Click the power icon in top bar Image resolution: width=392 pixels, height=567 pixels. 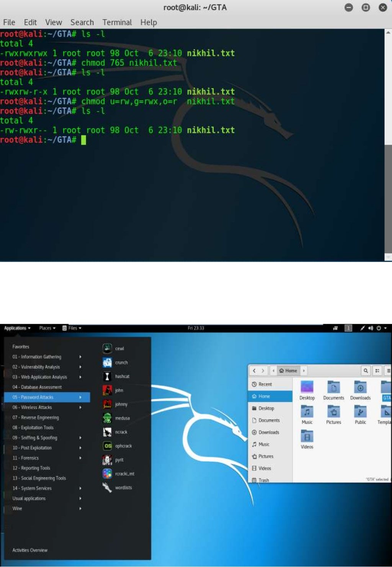379,328
